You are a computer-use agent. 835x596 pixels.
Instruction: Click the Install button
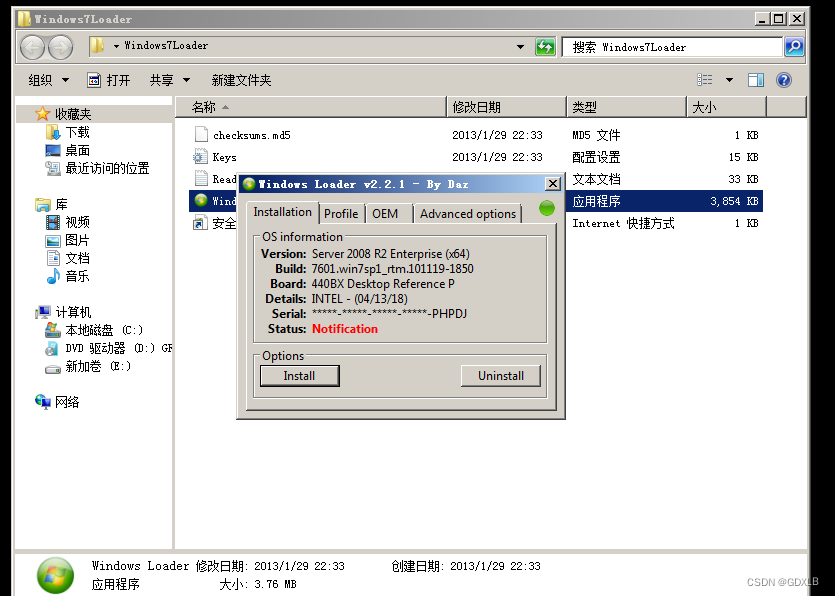(x=299, y=376)
